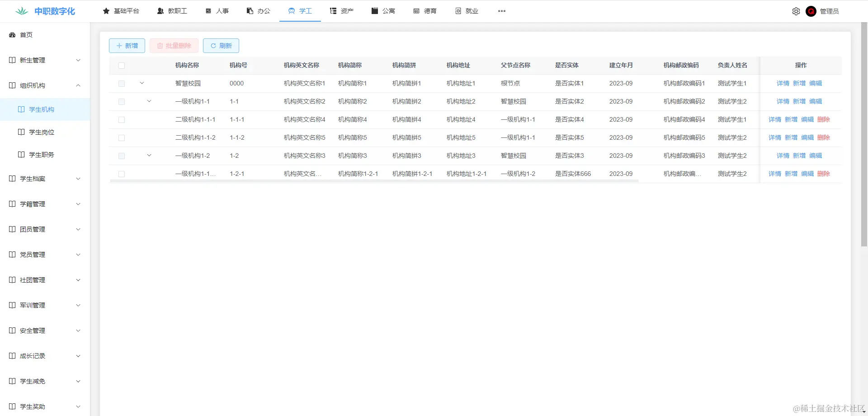
Task: Click the table's horizontal scrollbar
Action: (374, 181)
